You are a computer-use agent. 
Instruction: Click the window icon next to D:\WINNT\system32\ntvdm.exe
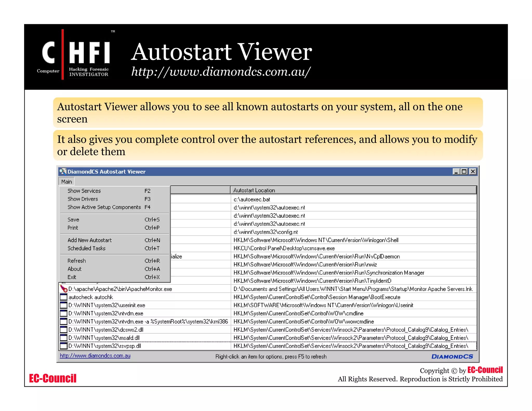[x=64, y=313]
